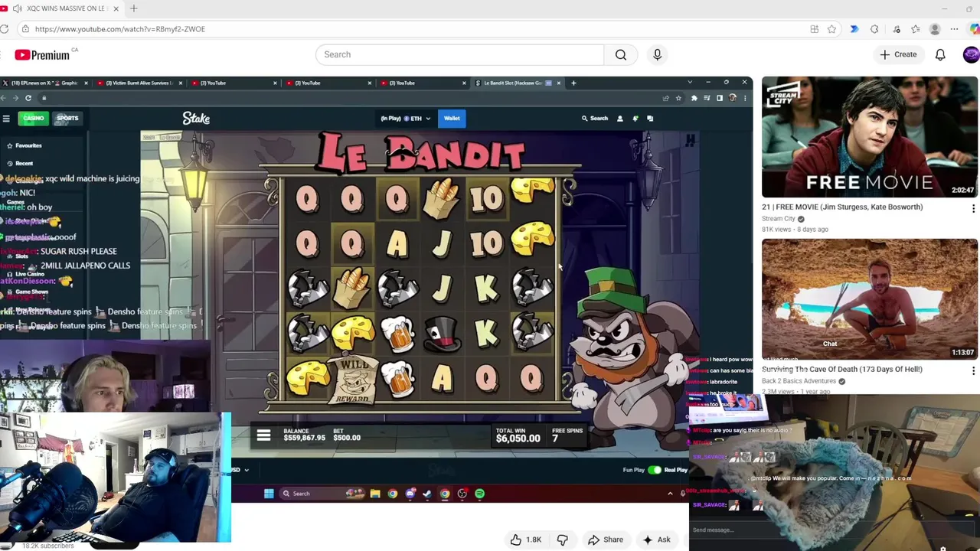
Task: Add this page to favorites star
Action: (x=831, y=29)
